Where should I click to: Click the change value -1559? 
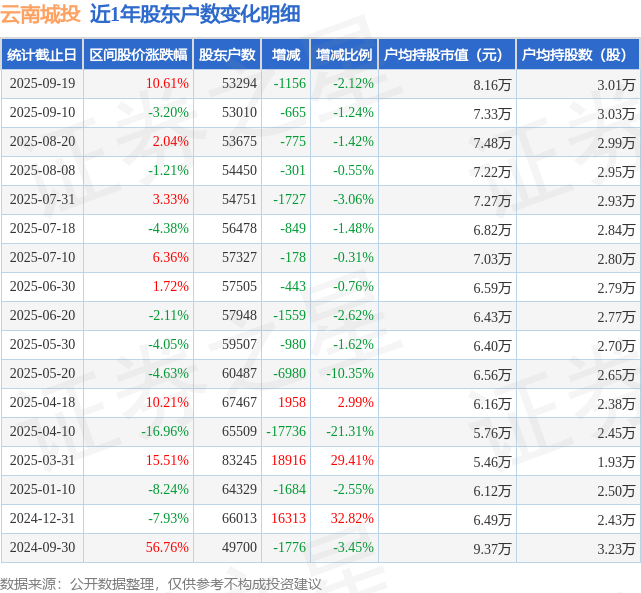(290, 316)
